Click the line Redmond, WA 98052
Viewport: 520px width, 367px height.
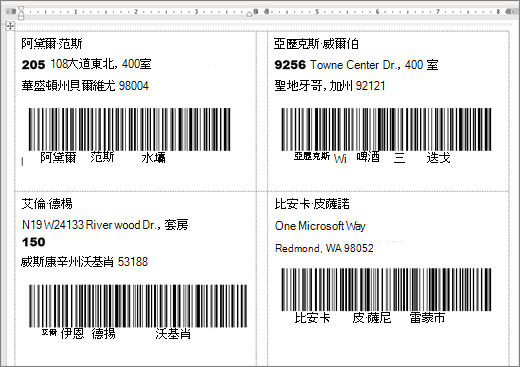click(x=324, y=248)
